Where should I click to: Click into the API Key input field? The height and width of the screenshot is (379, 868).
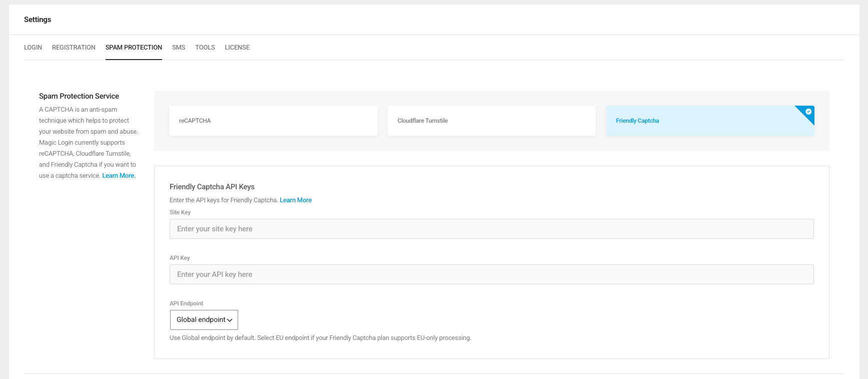(491, 274)
